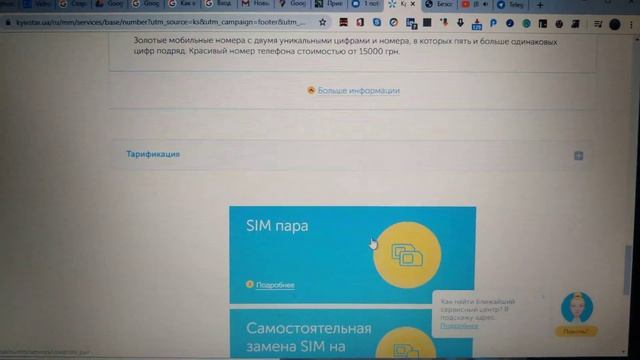This screenshot has height=360, width=640.
Task: Click the yellow SIM пара card icon
Action: pos(407,255)
